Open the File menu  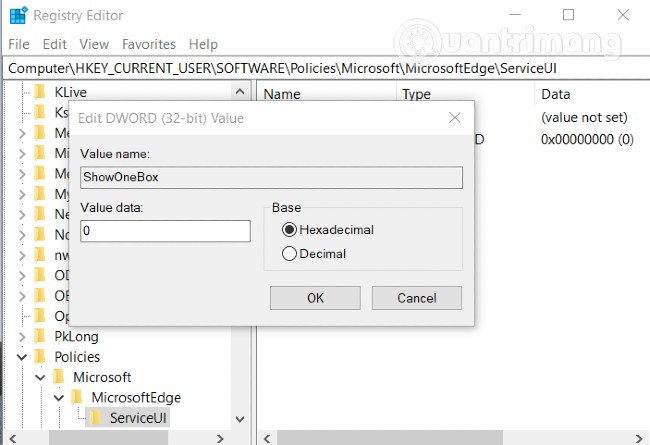[19, 44]
